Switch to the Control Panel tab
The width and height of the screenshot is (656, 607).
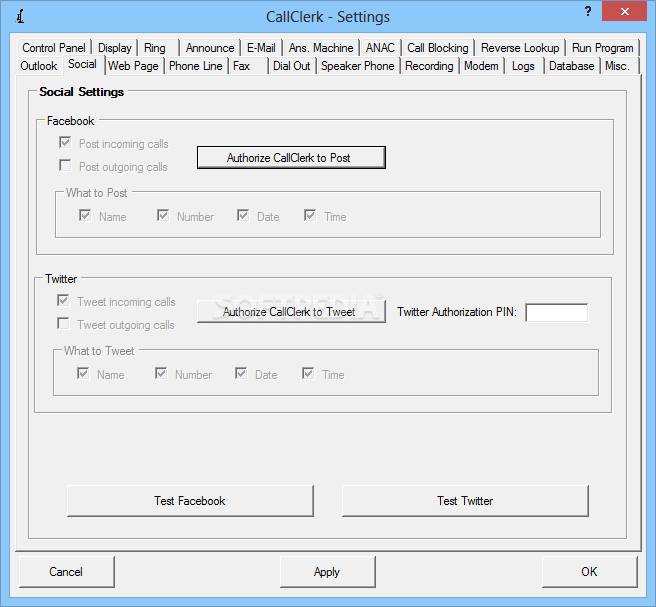pyautogui.click(x=54, y=48)
